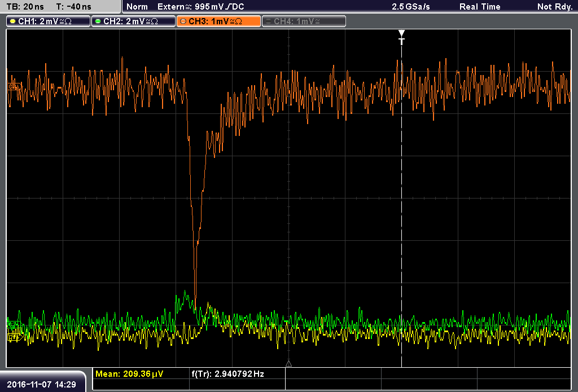Click the Mean: 209.36 µV measurement readout

pyautogui.click(x=129, y=374)
